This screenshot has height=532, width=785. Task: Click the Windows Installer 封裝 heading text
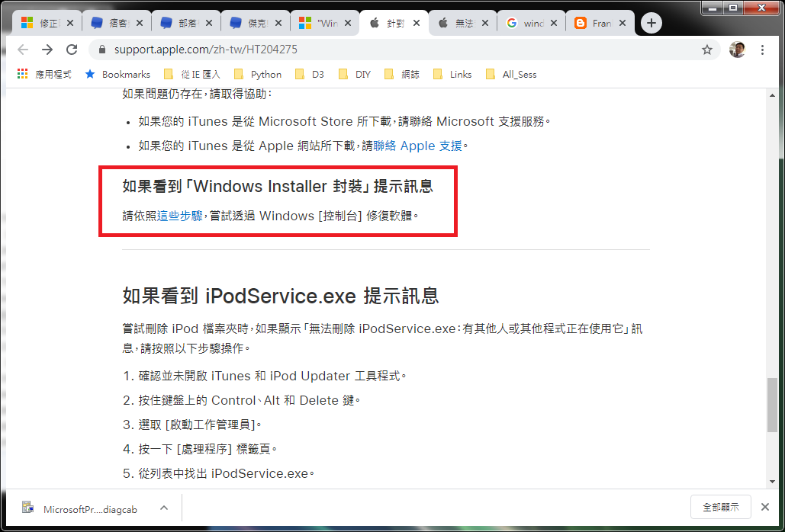(278, 187)
